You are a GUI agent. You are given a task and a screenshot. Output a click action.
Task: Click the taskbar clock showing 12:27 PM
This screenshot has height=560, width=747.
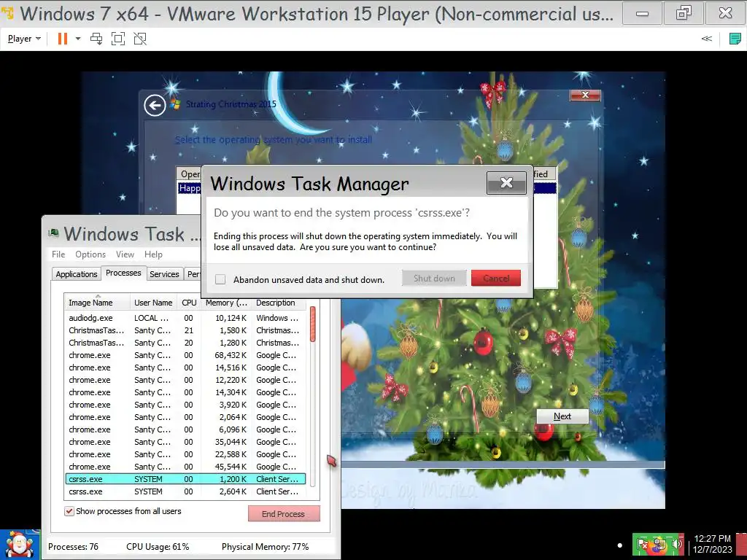tap(712, 544)
